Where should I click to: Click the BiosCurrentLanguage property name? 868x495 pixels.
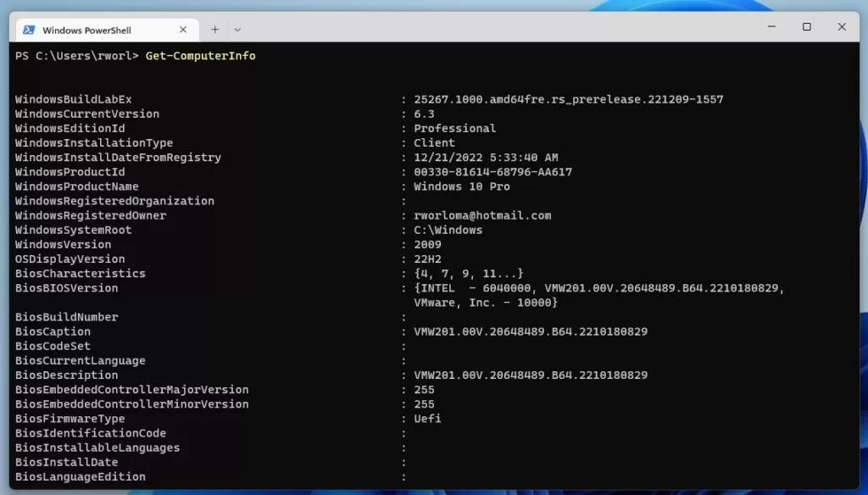pos(81,360)
